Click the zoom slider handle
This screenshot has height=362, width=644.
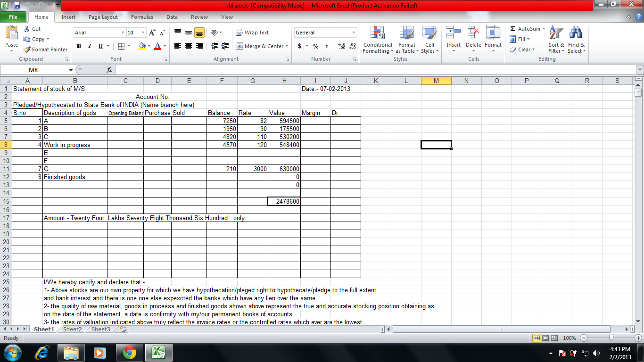click(x=611, y=338)
